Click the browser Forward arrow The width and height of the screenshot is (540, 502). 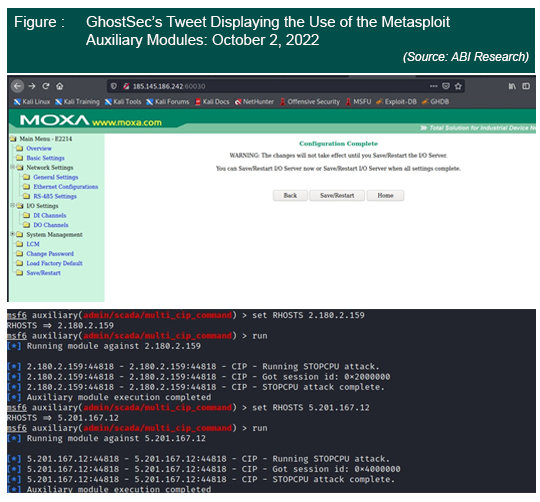(x=32, y=86)
